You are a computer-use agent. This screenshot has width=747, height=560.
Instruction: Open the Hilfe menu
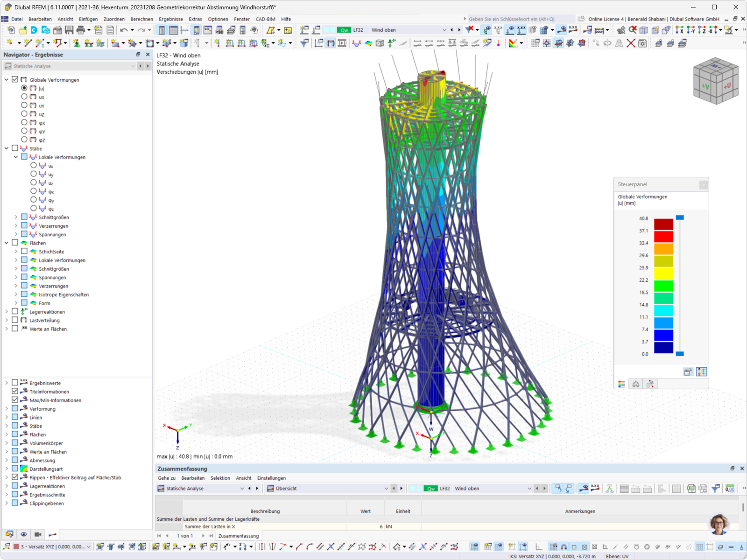[286, 19]
